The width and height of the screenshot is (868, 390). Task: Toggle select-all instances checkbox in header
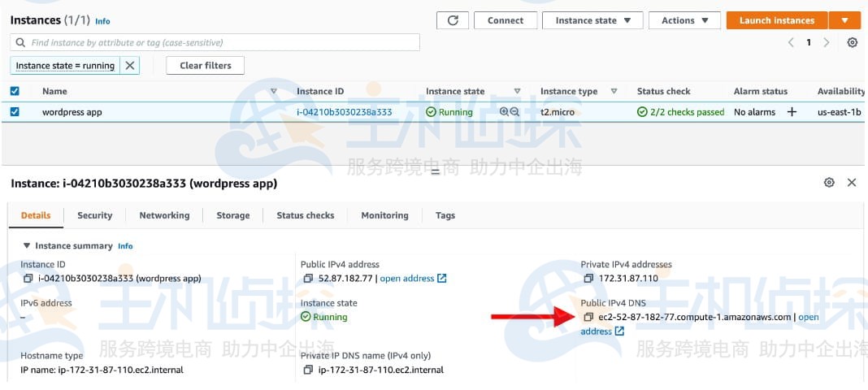point(15,91)
